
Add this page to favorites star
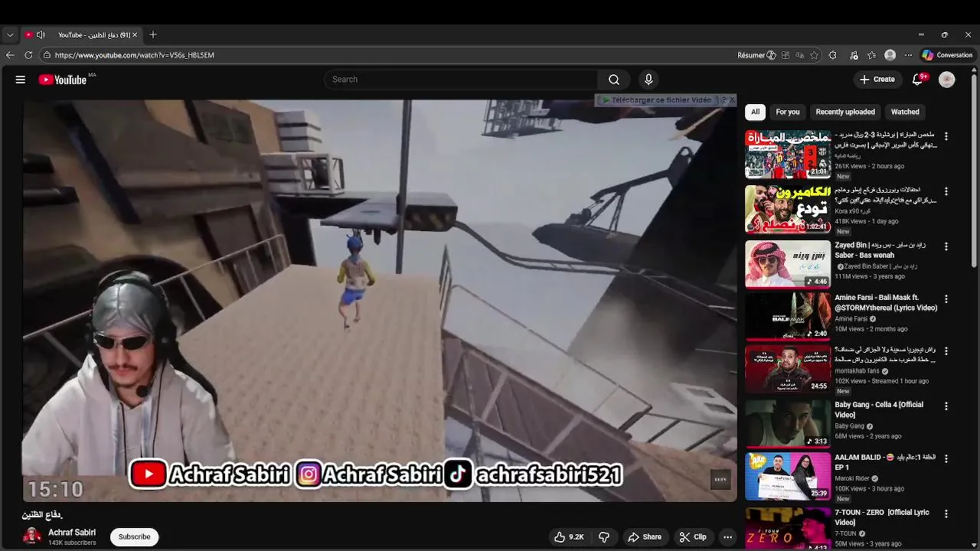(814, 55)
